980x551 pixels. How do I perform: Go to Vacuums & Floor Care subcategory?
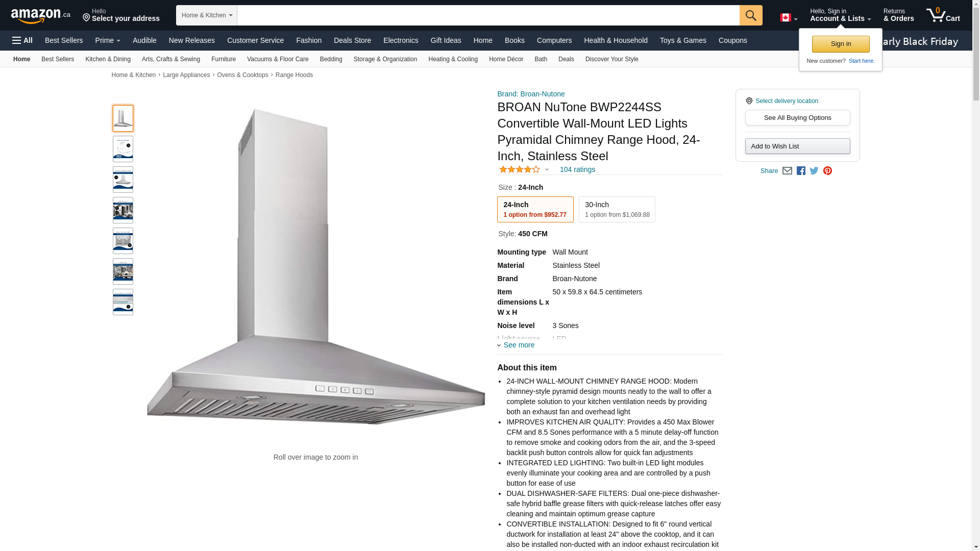(x=278, y=59)
